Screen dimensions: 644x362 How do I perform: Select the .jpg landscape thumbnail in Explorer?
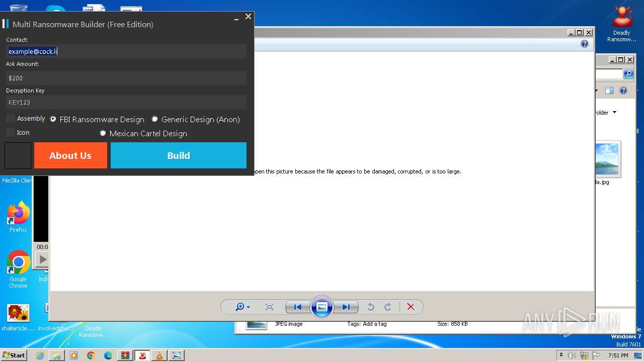coord(607,159)
